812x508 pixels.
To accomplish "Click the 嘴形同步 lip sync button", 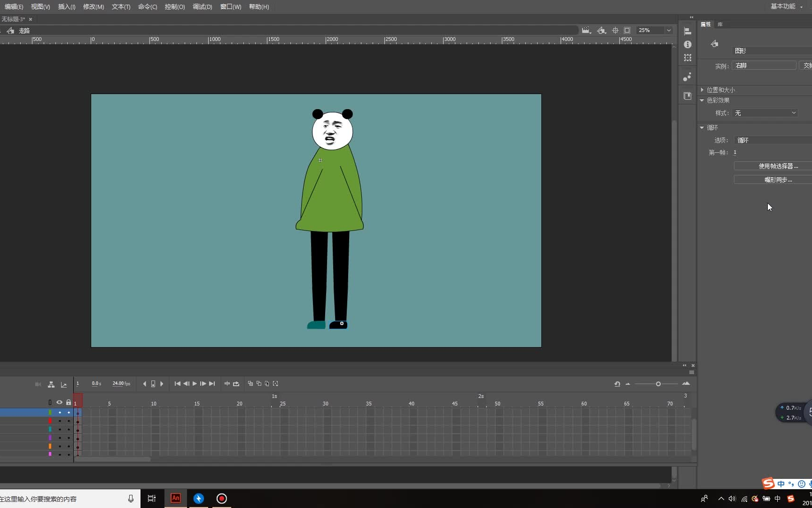I will point(778,180).
